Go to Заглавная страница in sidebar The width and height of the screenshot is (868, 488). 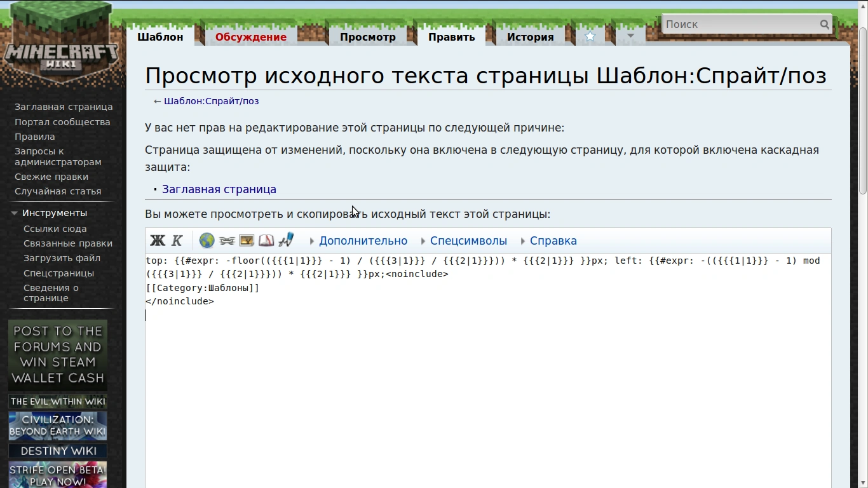(x=64, y=107)
